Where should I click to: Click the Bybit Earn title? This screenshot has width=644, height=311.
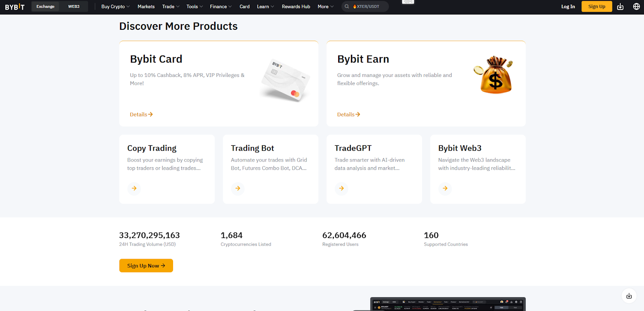click(x=363, y=59)
